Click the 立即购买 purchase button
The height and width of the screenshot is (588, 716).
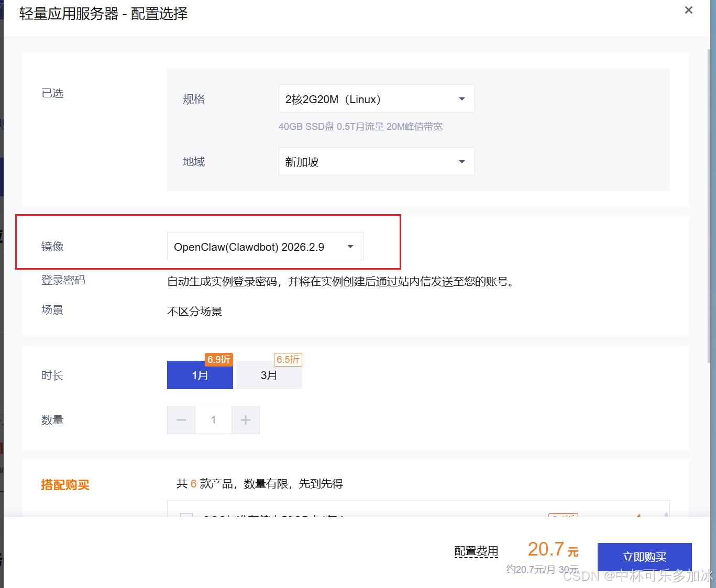pyautogui.click(x=644, y=557)
